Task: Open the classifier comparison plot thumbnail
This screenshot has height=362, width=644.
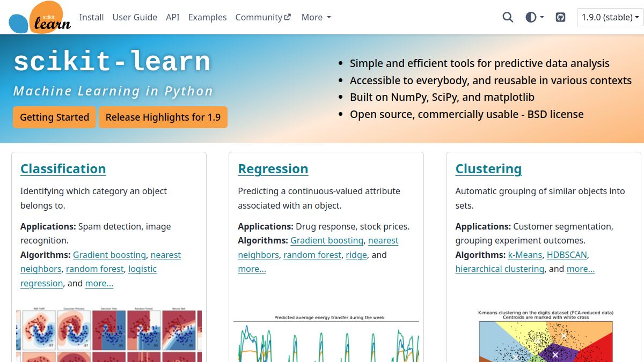Action: point(109,335)
